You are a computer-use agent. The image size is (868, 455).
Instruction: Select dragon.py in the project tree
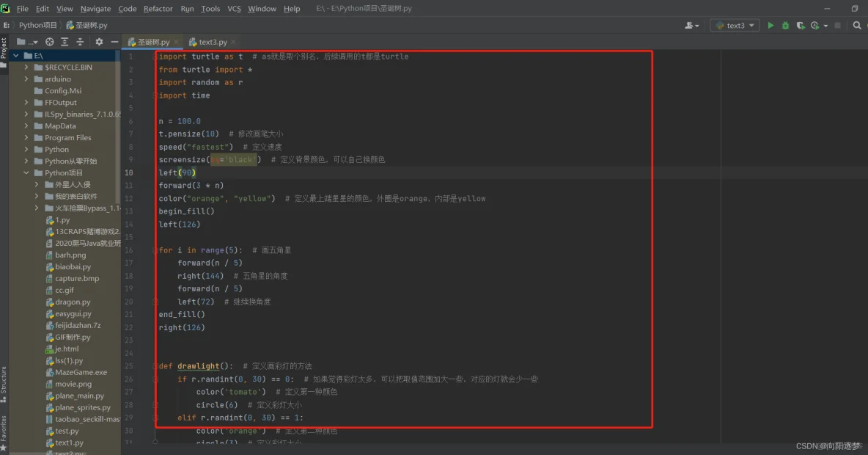[x=67, y=302]
